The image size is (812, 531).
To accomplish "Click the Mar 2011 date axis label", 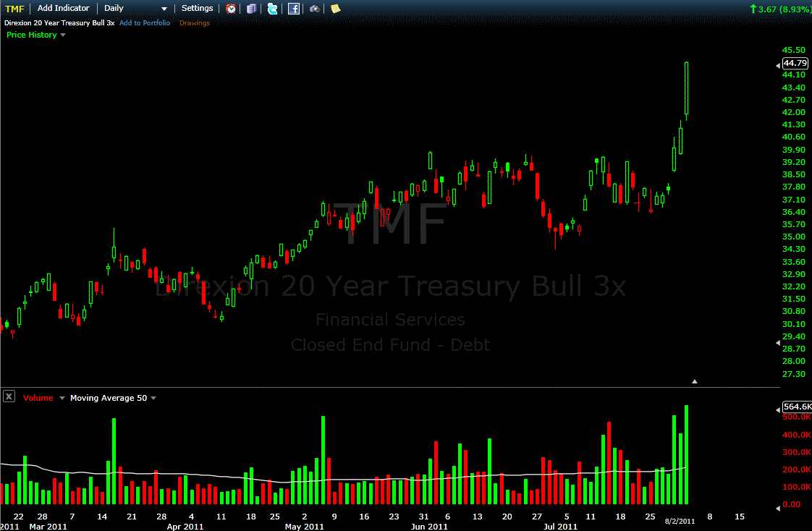I will click(48, 527).
